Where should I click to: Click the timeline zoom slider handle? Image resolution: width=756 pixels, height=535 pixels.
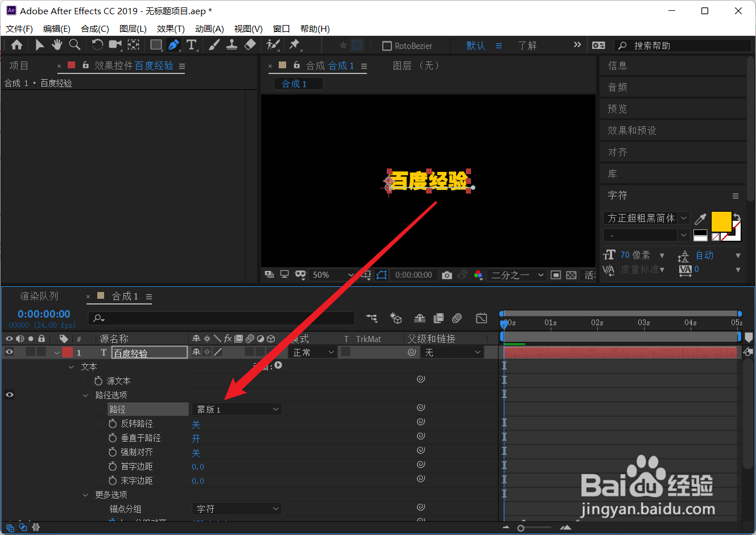[x=520, y=528]
